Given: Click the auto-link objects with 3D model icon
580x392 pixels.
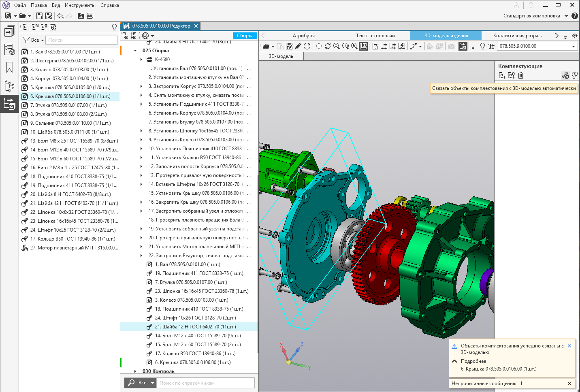Looking at the screenshot, I should coord(565,75).
